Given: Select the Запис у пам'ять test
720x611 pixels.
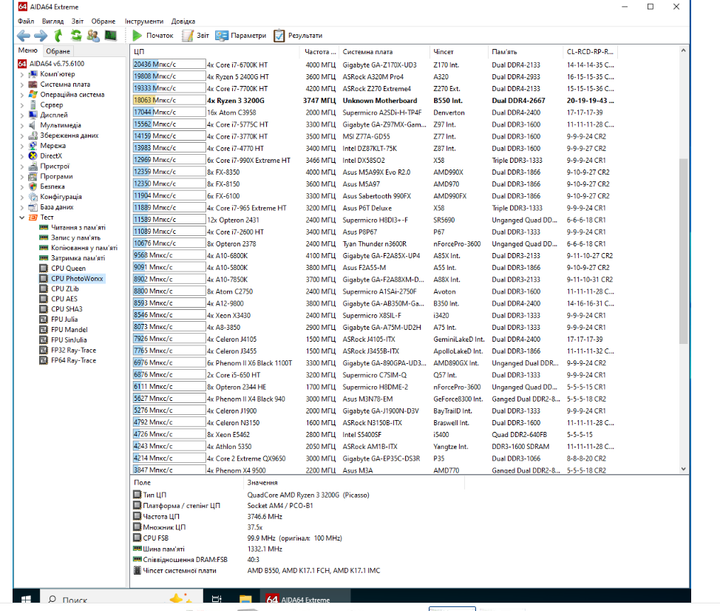Looking at the screenshot, I should click(75, 237).
